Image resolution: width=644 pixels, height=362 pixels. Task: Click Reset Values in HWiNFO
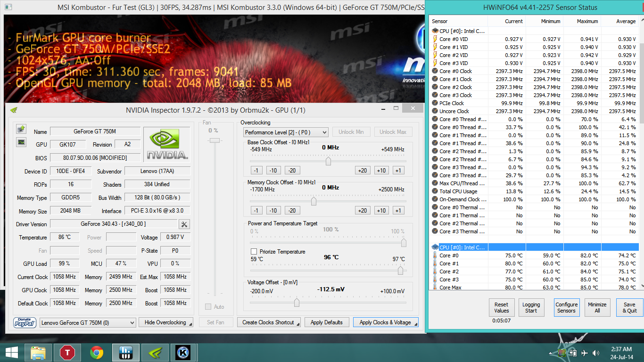click(502, 307)
